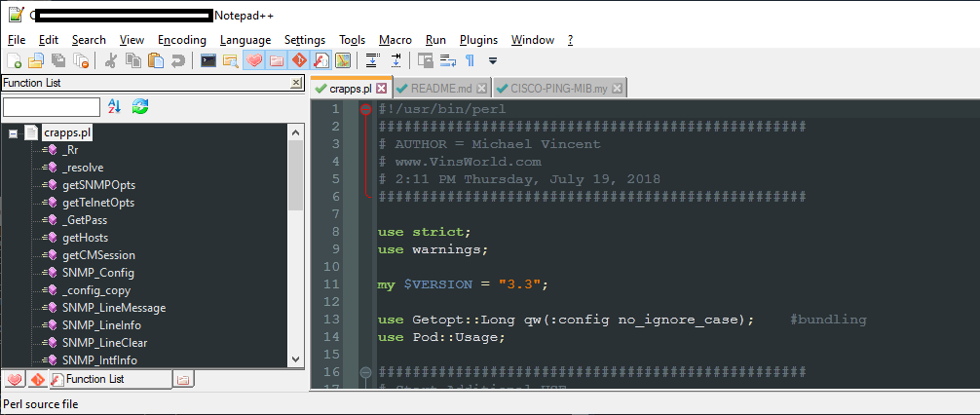Open the Plugins menu
This screenshot has width=980, height=415.
tap(478, 40)
